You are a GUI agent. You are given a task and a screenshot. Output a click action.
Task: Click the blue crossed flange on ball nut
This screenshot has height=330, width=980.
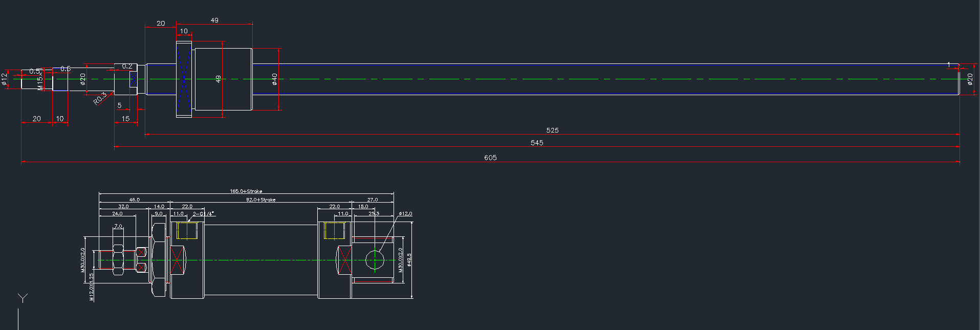(x=184, y=79)
